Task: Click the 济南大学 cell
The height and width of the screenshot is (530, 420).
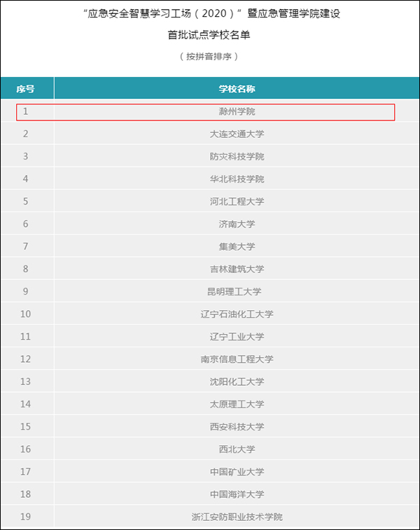Action: [x=237, y=224]
